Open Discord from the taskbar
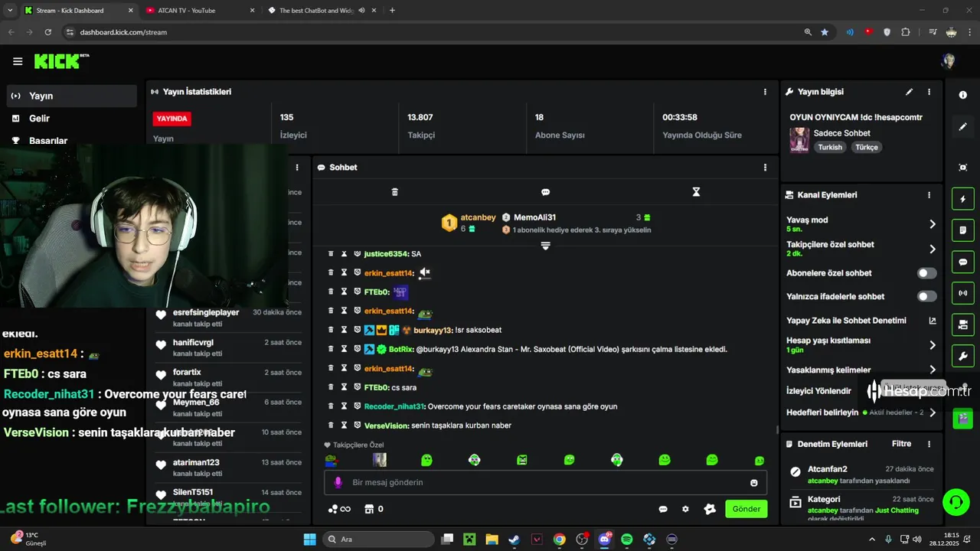This screenshot has height=551, width=980. point(605,540)
